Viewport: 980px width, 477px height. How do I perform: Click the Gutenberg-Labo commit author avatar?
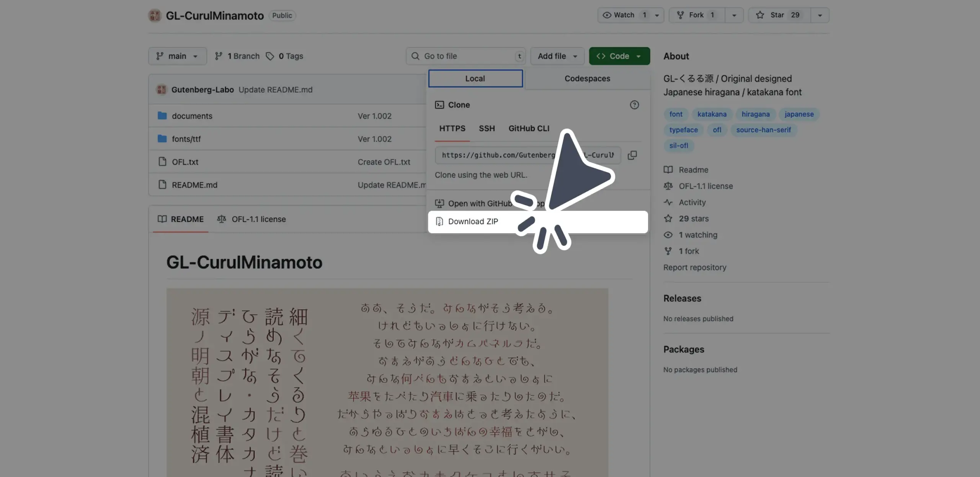[162, 90]
